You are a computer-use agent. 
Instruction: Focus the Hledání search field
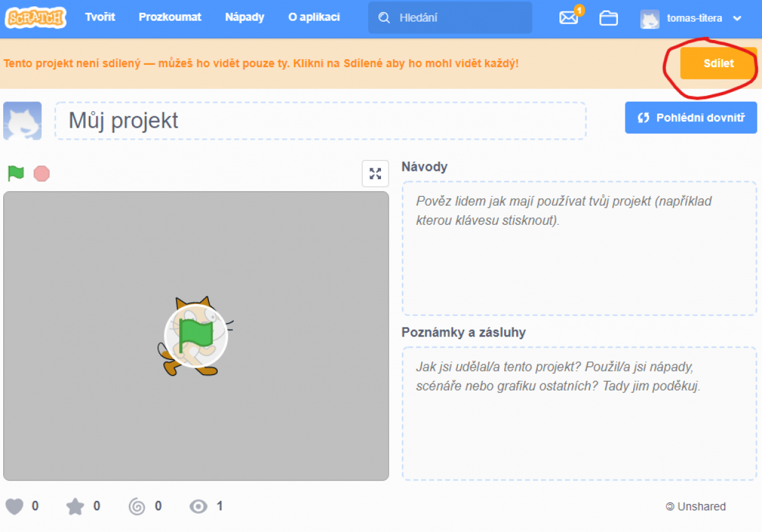pos(450,18)
